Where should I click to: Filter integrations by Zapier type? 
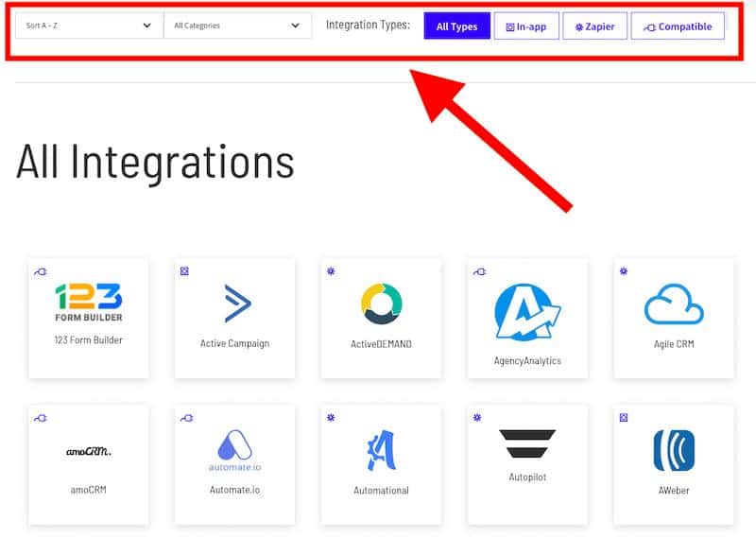(595, 26)
